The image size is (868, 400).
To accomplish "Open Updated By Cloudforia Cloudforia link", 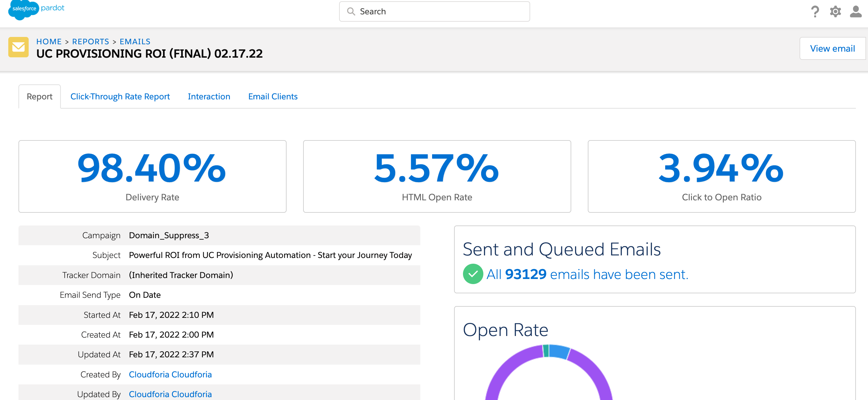I will pos(170,394).
